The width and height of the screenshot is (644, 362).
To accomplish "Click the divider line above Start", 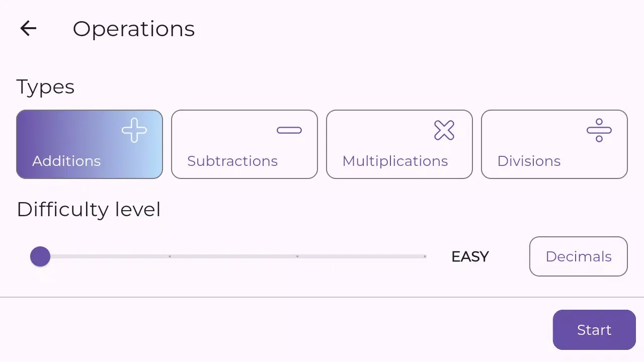I will point(322,297).
